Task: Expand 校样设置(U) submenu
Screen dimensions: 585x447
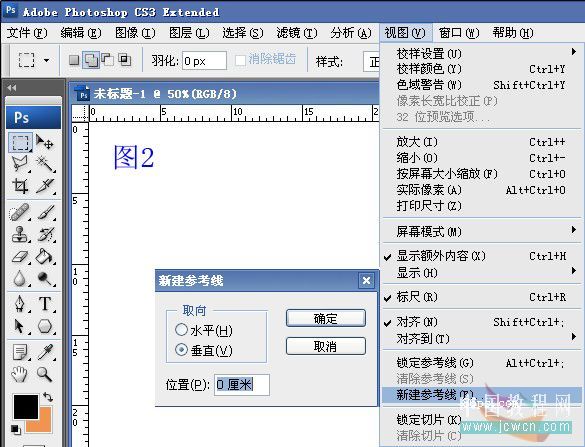Action: tap(482, 53)
